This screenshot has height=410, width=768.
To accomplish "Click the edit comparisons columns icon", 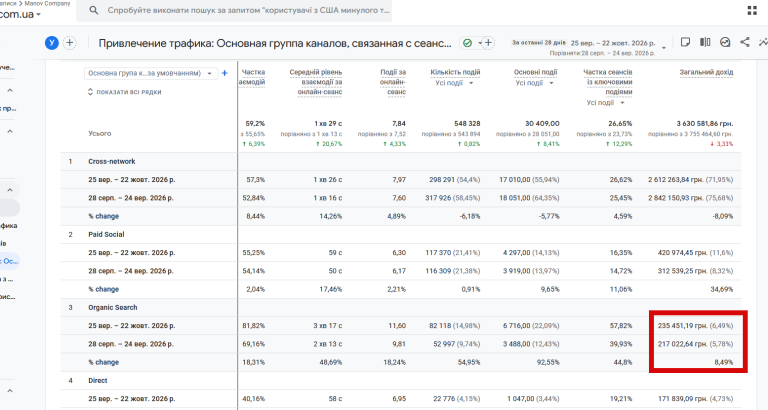I will (705, 42).
